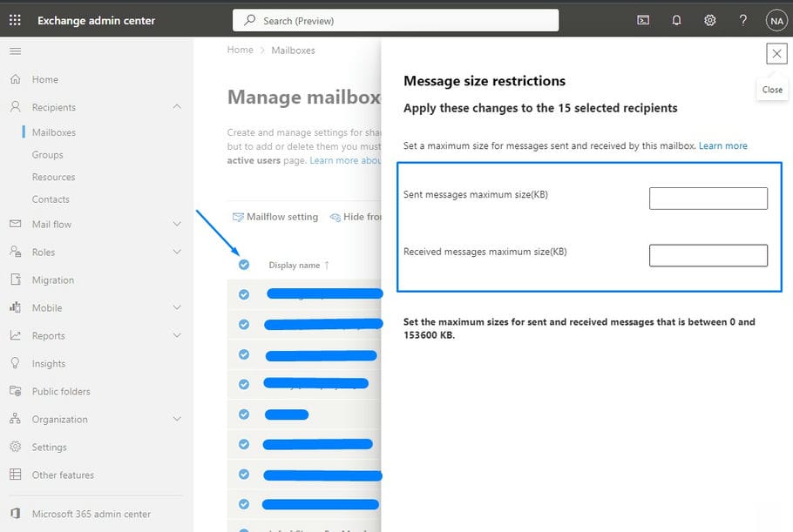Open the app launcher waffle icon
This screenshot has width=793, height=532.
pos(15,20)
